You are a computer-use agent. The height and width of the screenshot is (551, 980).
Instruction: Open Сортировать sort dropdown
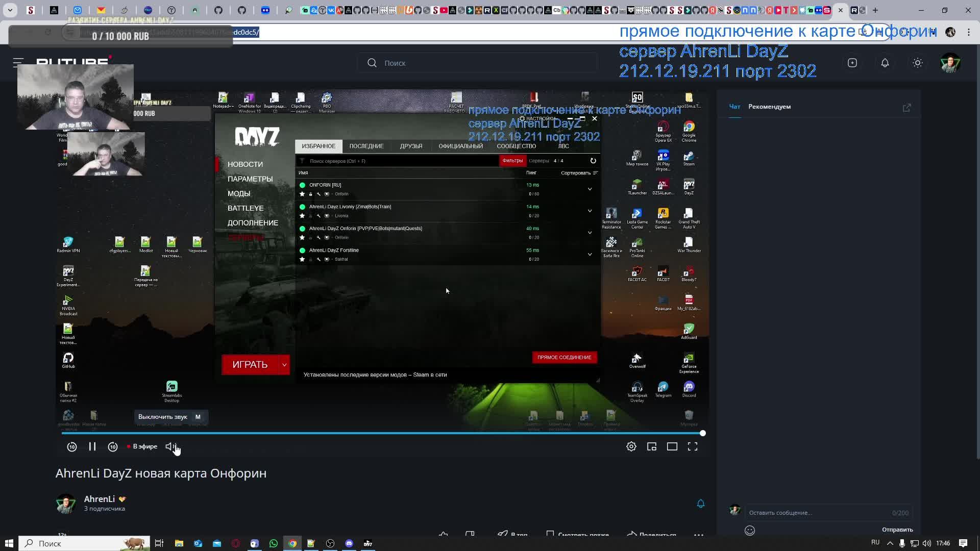[x=579, y=173]
